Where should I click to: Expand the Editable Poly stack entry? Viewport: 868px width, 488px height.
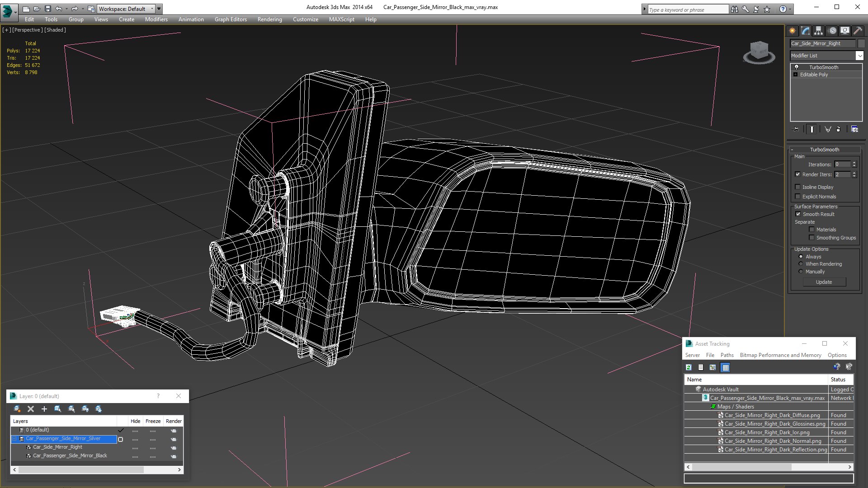(x=795, y=75)
